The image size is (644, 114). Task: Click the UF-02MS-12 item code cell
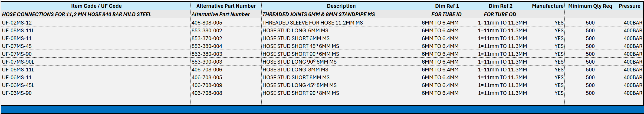tap(17, 23)
